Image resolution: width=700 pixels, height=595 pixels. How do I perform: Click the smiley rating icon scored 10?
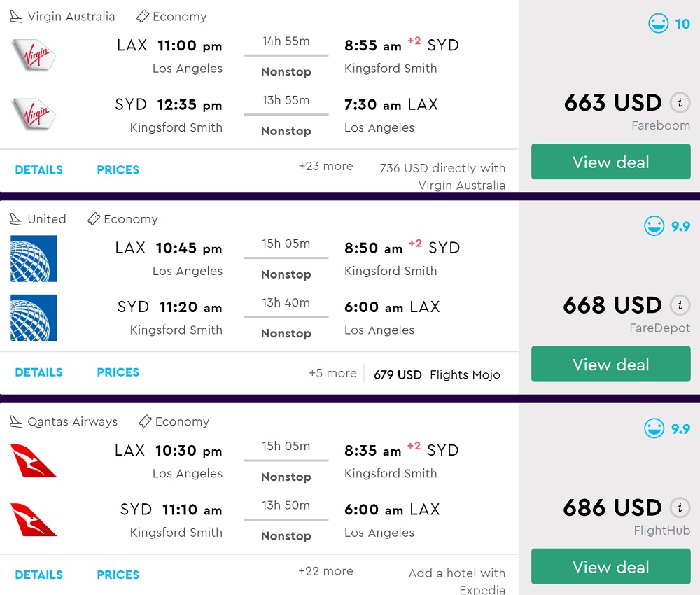pos(659,24)
